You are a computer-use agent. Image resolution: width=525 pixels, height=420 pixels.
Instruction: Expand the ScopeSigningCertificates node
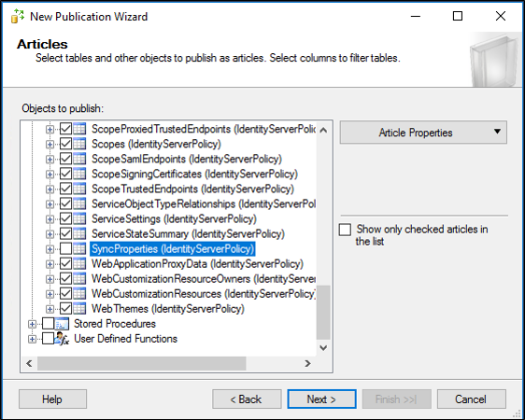tap(50, 175)
